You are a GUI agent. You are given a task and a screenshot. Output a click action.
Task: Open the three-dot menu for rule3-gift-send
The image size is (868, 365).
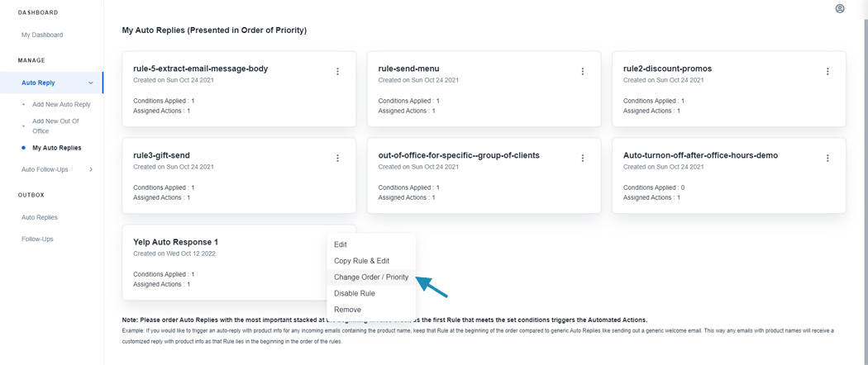[337, 159]
